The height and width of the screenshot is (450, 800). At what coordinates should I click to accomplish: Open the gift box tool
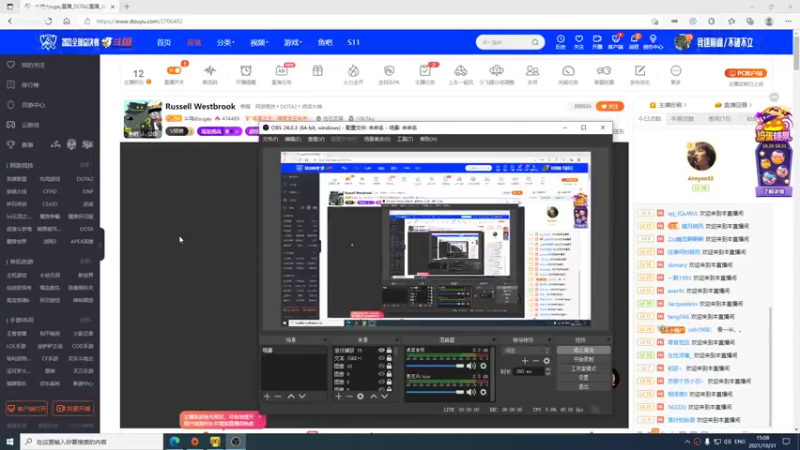[317, 71]
